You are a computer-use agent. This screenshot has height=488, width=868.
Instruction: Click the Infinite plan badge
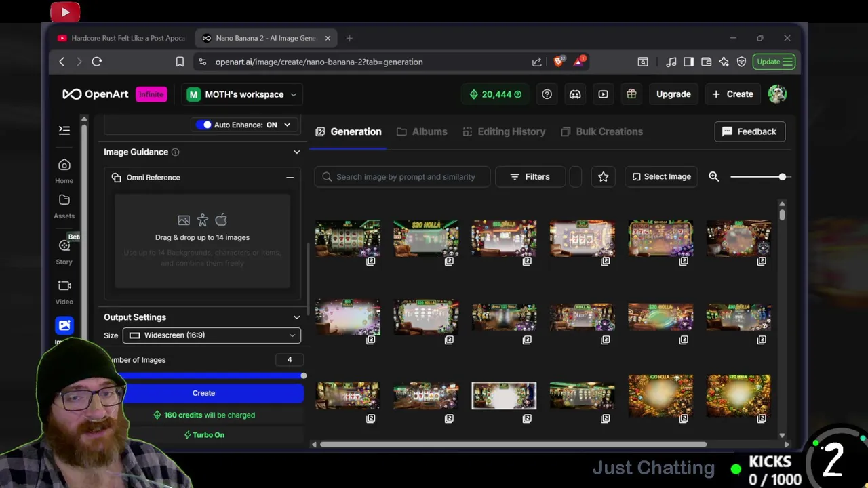(151, 94)
